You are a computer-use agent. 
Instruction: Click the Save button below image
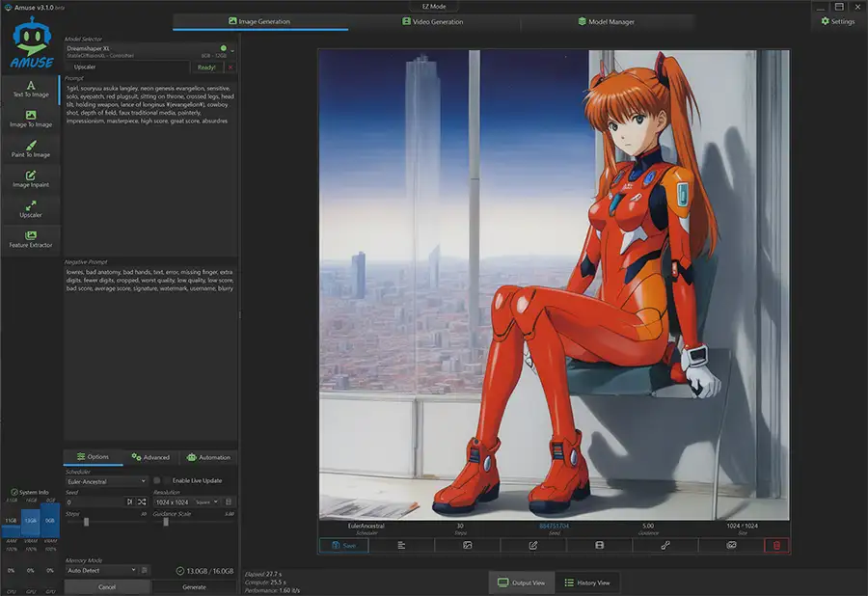point(343,545)
